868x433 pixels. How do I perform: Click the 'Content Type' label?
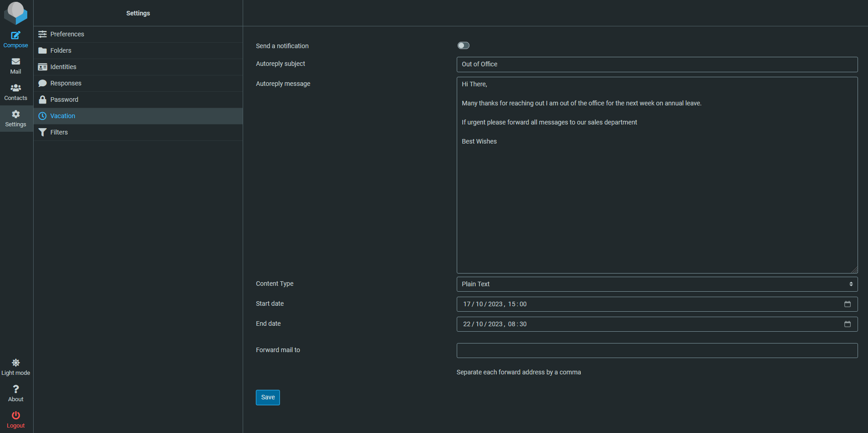(x=274, y=284)
